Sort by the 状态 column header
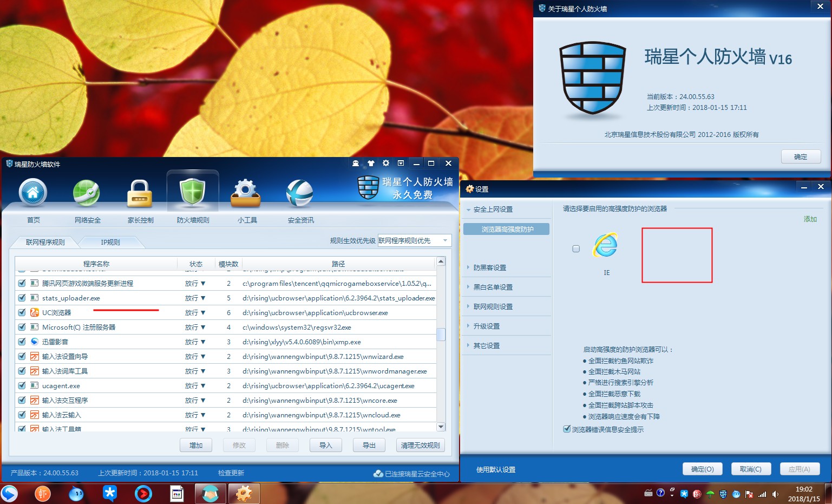 pos(196,264)
